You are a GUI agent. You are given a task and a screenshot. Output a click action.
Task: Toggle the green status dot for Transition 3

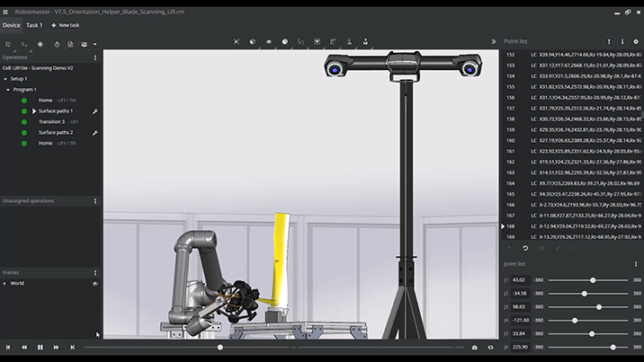click(24, 122)
